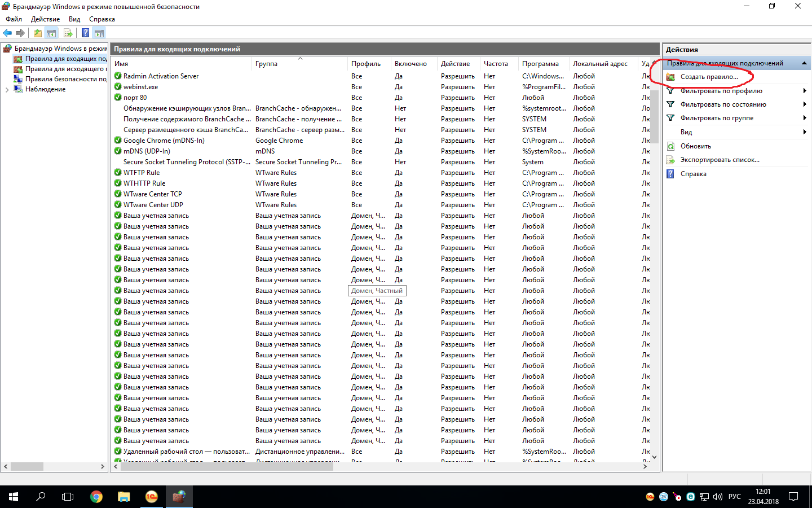Screen dimensions: 812x508
Task: Open 1C application on the taskbar
Action: click(151, 497)
